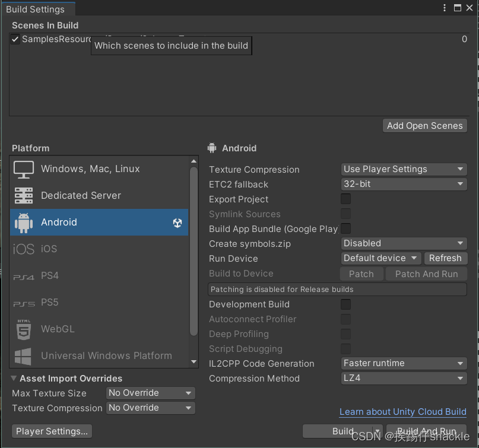Select the WebGL platform row
This screenshot has height=448, width=479.
99,329
